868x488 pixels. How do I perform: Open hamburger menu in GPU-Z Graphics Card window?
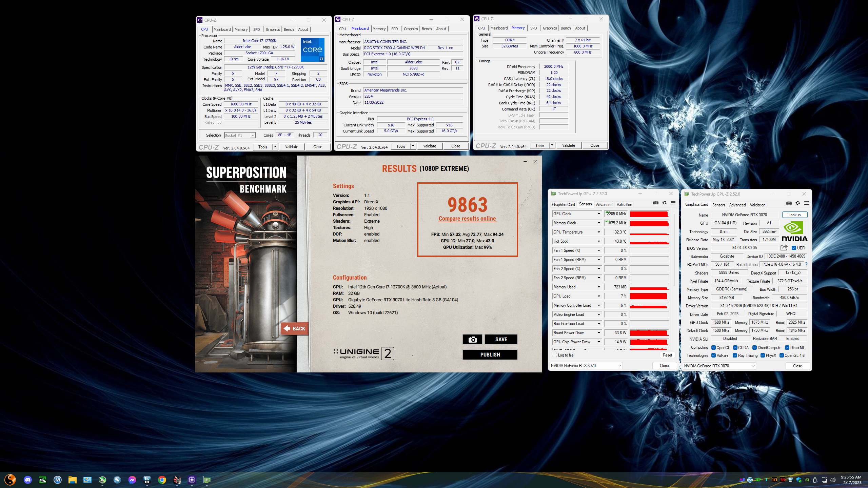[x=807, y=203]
